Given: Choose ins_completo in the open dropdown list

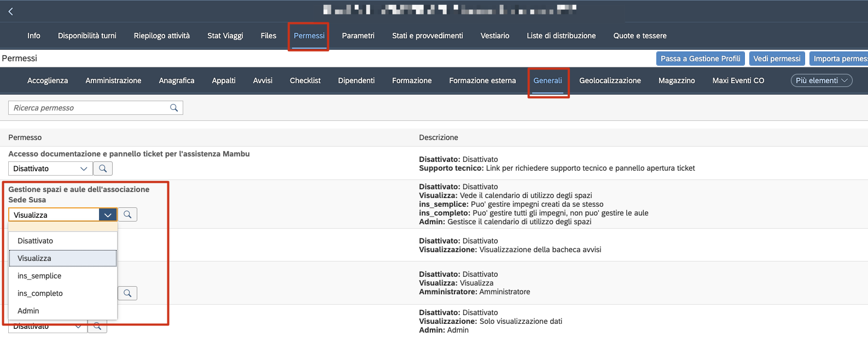Looking at the screenshot, I should point(63,293).
